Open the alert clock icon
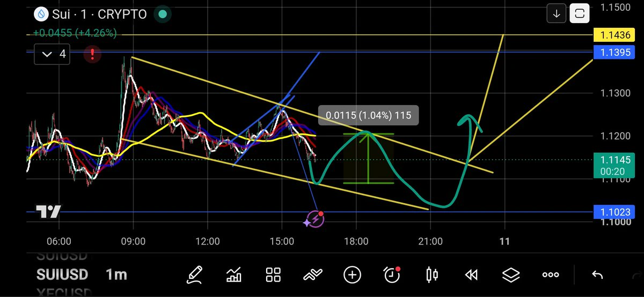 pyautogui.click(x=392, y=274)
